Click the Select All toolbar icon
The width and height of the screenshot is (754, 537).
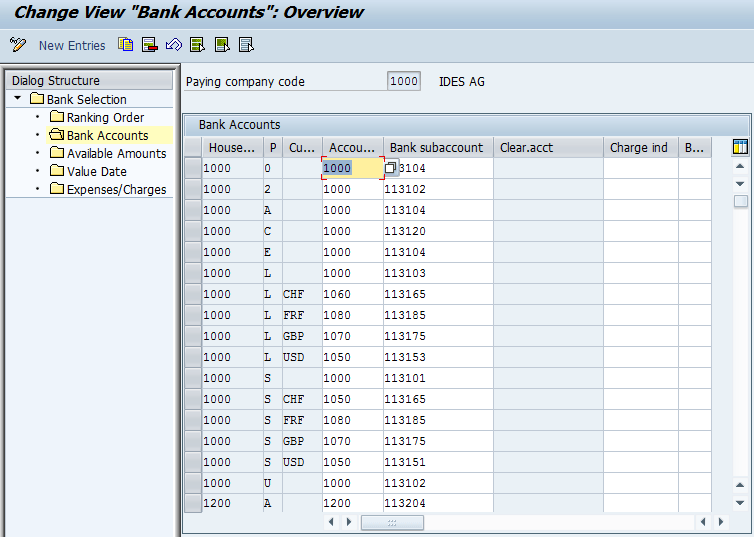click(197, 45)
